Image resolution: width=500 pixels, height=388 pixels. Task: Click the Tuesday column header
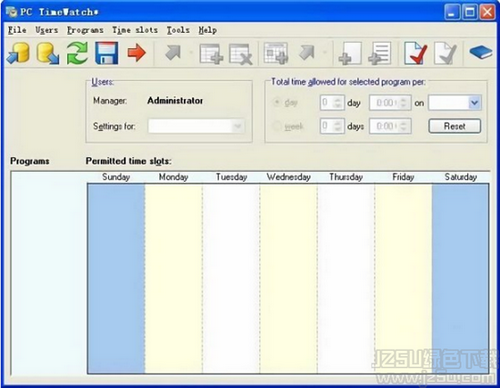[x=231, y=177]
